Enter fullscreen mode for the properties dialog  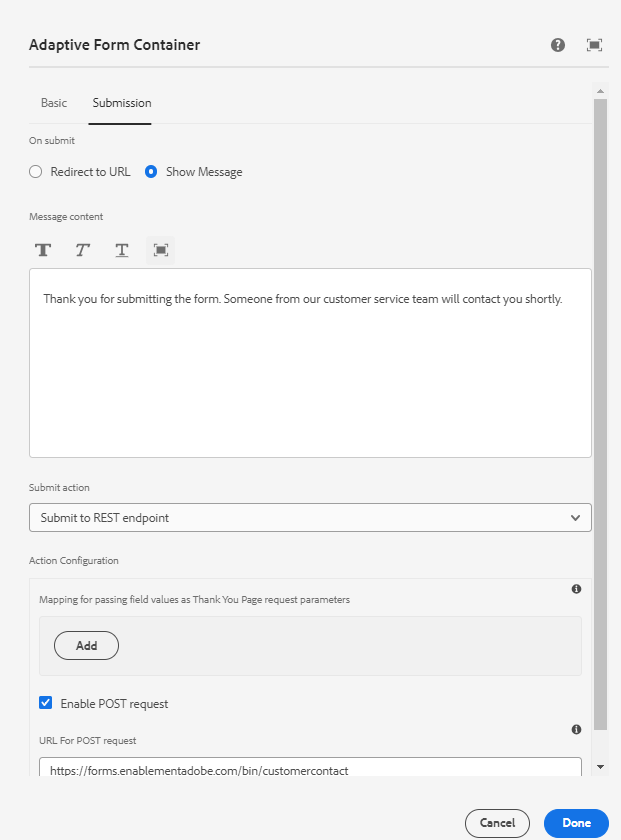pos(594,45)
